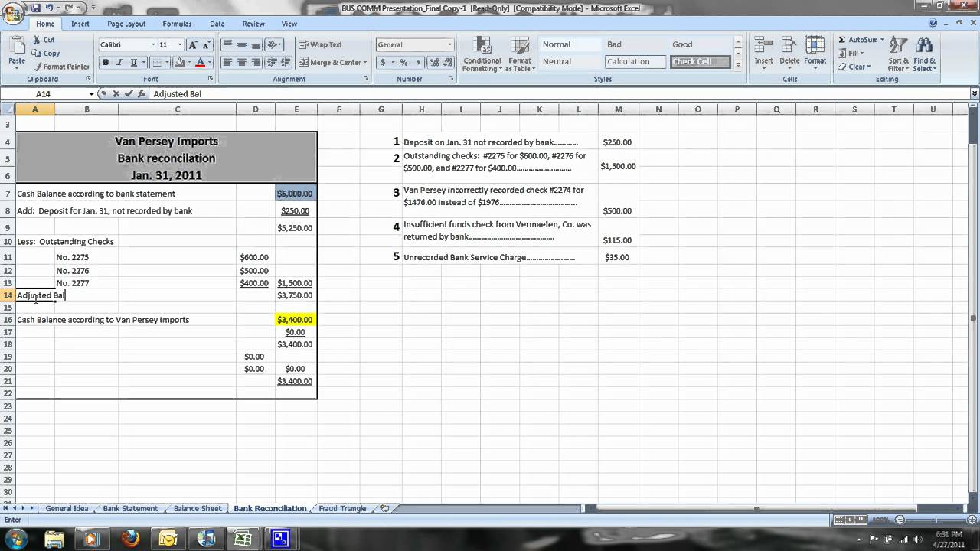Click the Conditional Formatting icon
This screenshot has width=980, height=551.
click(x=482, y=45)
